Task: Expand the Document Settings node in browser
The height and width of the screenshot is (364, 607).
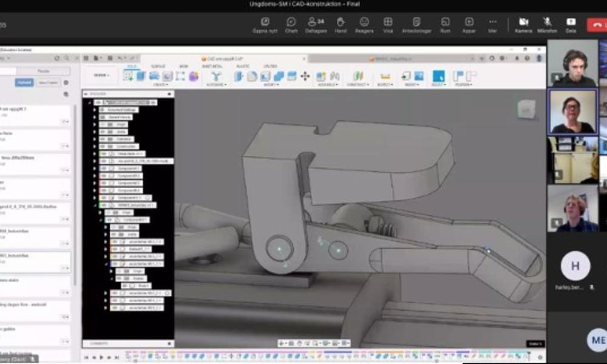Action: 95,110
